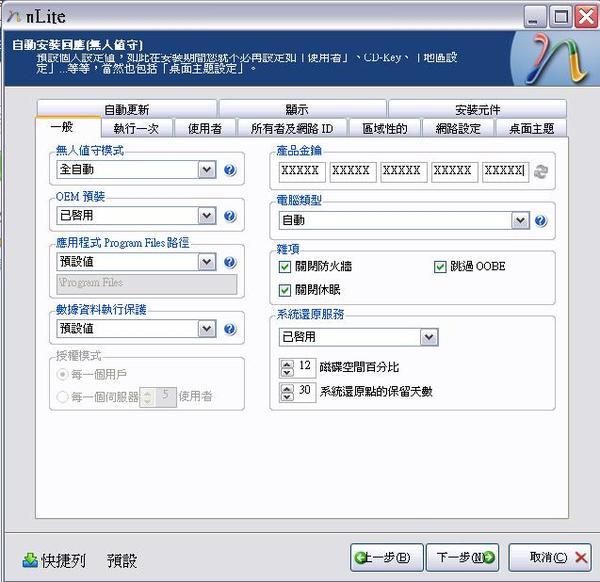Click the nLite title bar logo
Image resolution: width=600 pixels, height=582 pixels.
(14, 16)
